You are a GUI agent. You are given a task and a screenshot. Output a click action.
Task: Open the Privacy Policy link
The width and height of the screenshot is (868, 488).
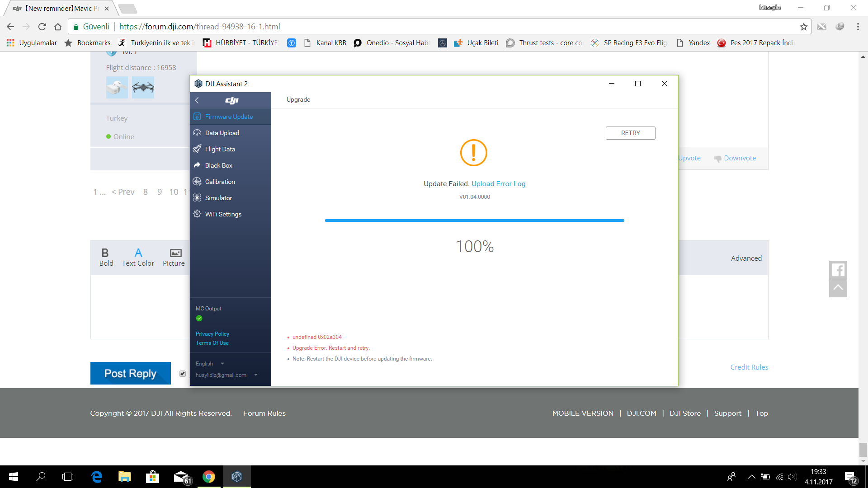(x=212, y=334)
